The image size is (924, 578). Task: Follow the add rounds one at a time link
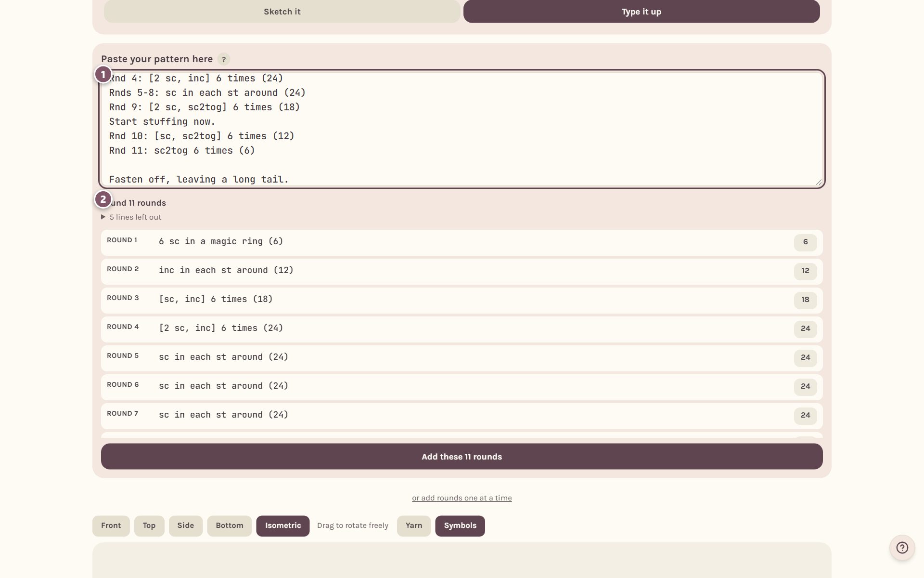(x=462, y=498)
